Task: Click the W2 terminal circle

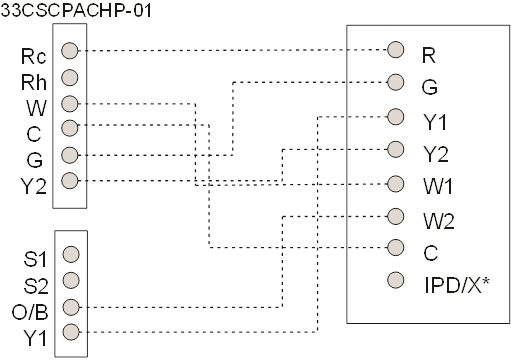Action: [x=396, y=216]
